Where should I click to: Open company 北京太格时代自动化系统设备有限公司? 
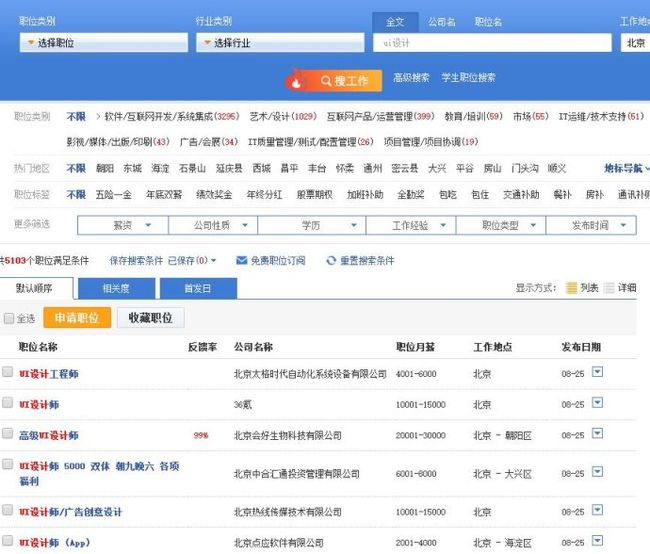point(310,374)
